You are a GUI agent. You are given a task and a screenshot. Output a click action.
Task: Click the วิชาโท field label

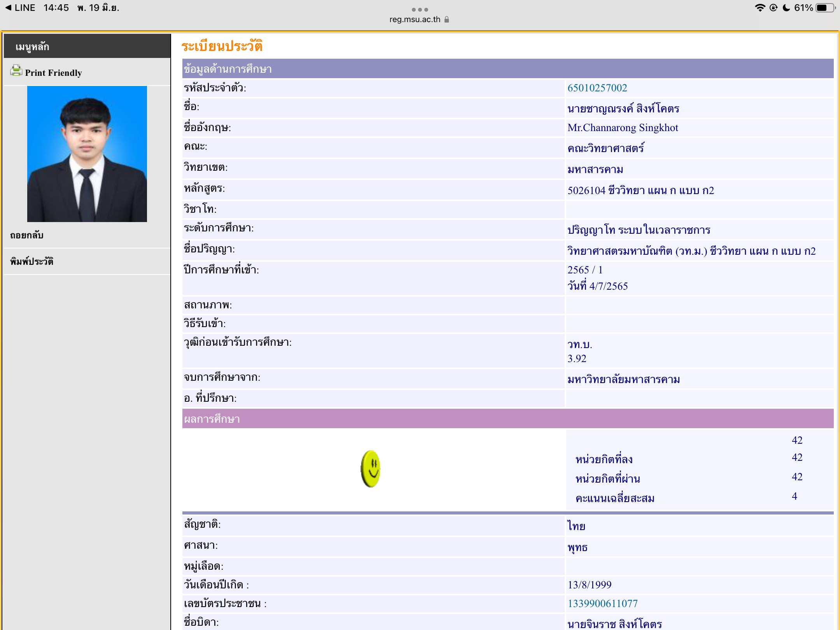tap(200, 209)
